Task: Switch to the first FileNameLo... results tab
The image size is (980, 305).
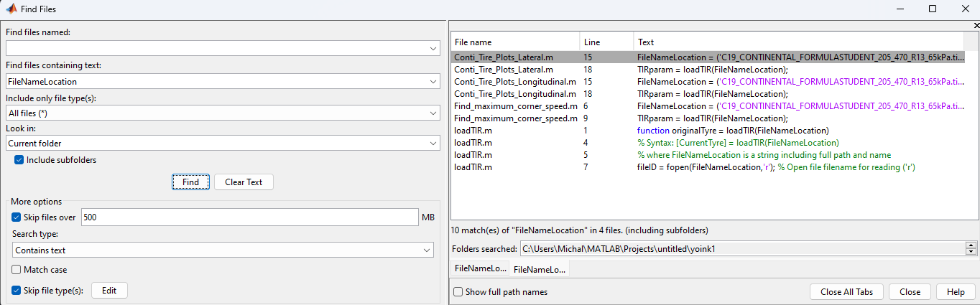Action: pyautogui.click(x=480, y=268)
